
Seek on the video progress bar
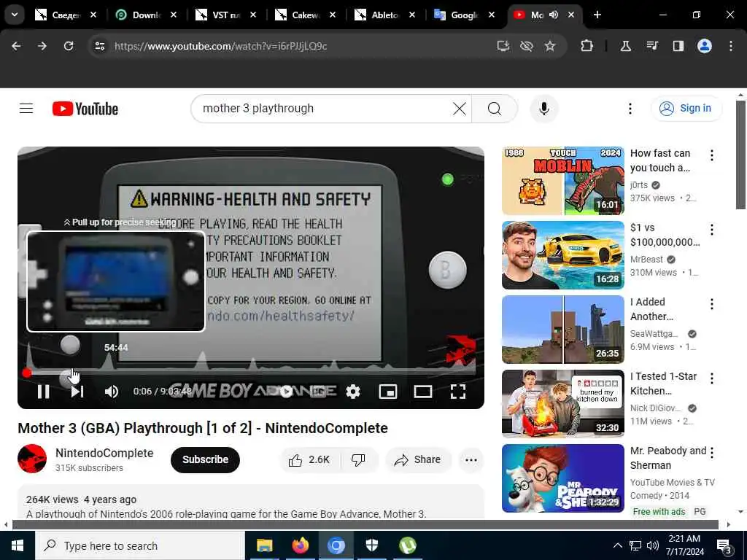[251, 373]
